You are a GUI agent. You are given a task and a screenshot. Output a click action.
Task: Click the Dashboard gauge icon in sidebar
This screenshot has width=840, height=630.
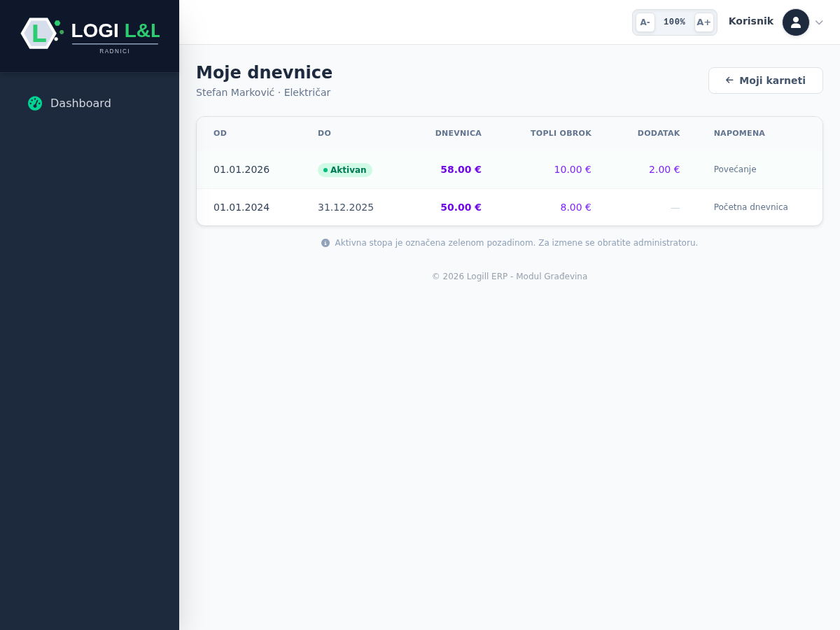coord(35,103)
